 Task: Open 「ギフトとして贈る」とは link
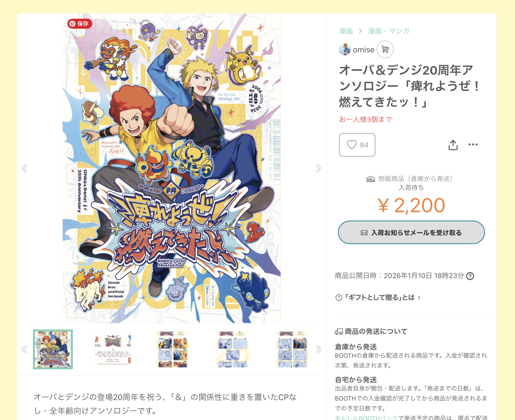point(378,297)
